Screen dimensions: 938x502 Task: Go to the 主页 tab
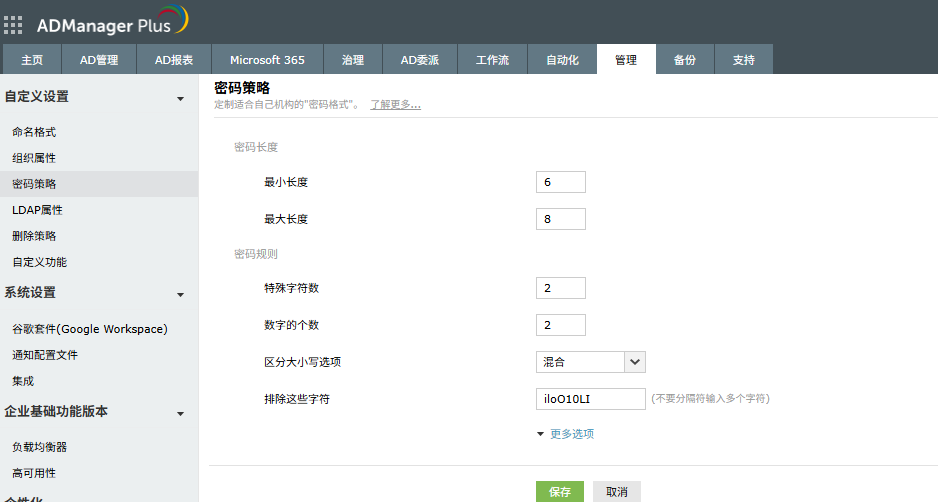click(x=32, y=60)
